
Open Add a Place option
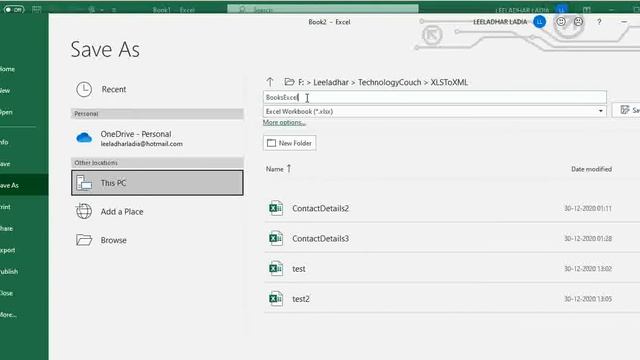[157, 211]
